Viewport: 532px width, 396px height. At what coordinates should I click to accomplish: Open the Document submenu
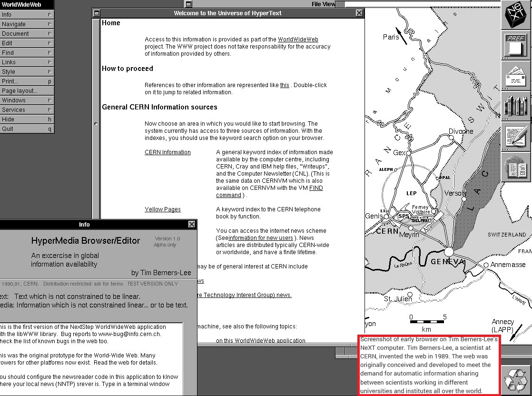click(27, 34)
